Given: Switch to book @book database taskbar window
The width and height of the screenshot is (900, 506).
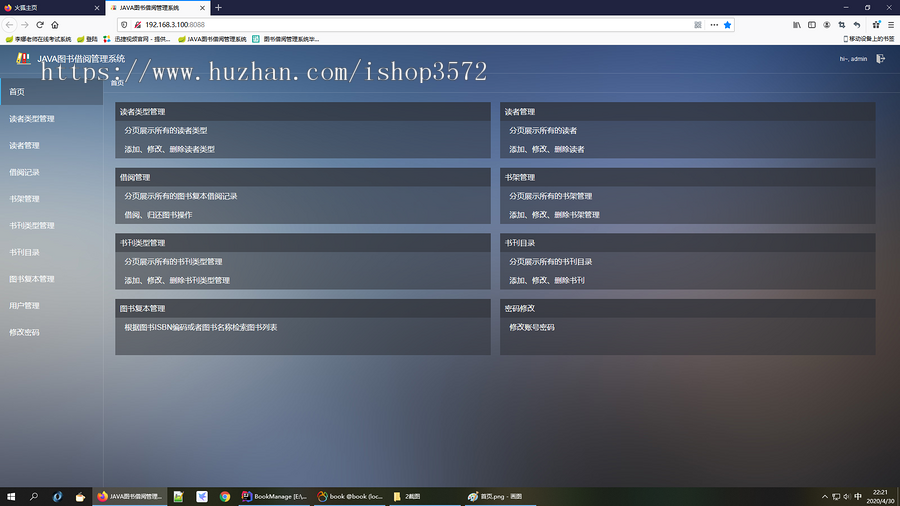Looking at the screenshot, I should coord(350,497).
